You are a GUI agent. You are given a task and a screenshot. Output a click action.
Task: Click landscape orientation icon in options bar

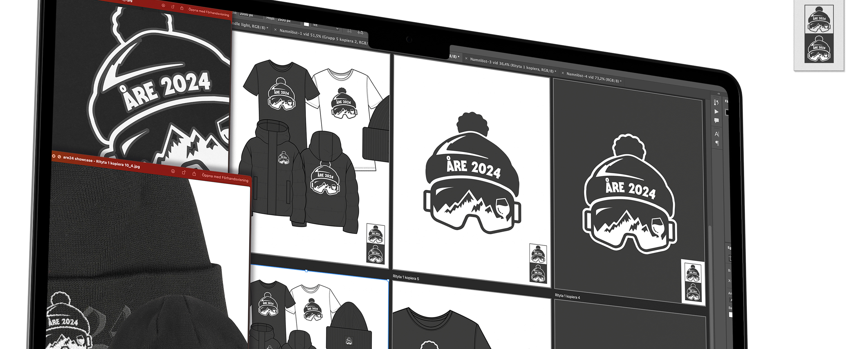pos(360,32)
